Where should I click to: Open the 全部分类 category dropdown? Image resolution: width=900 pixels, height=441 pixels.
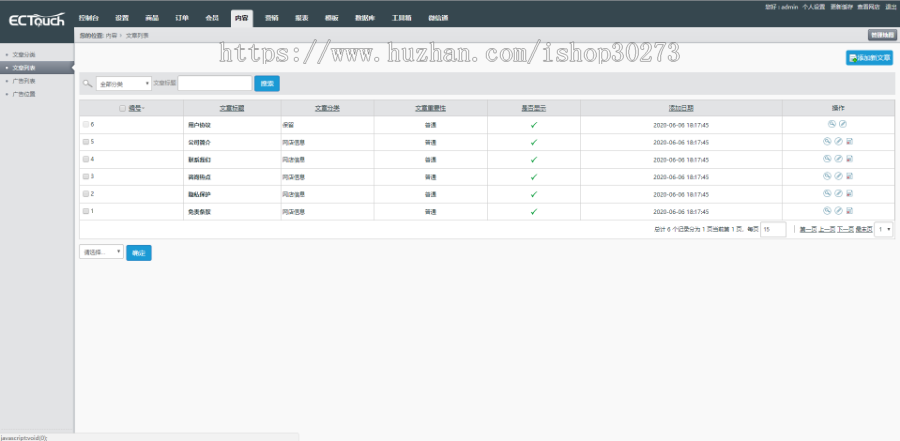(x=124, y=84)
